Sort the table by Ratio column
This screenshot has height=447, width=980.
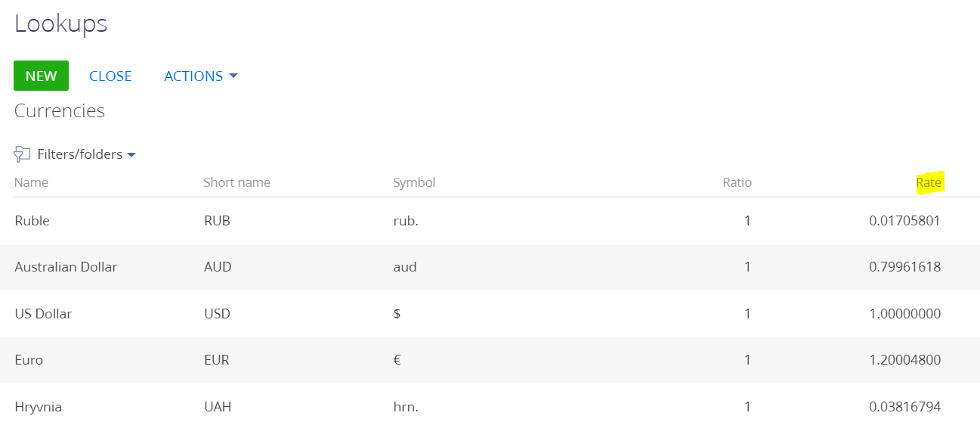click(x=737, y=182)
